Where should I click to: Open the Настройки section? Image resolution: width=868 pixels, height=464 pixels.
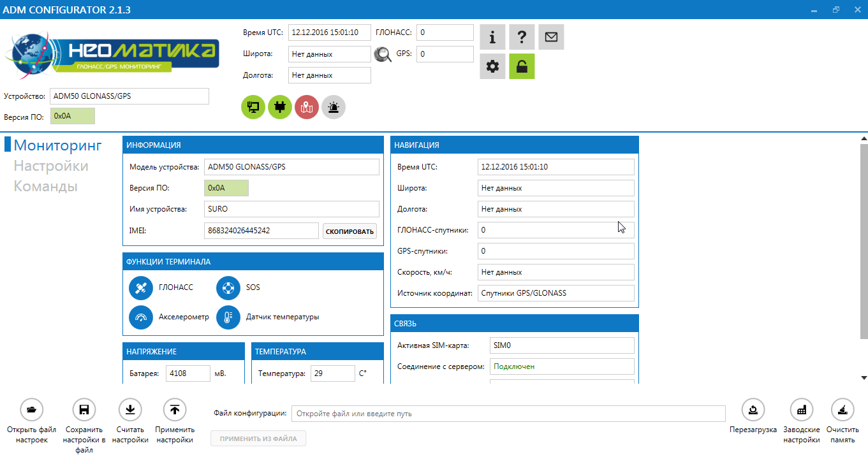[51, 166]
